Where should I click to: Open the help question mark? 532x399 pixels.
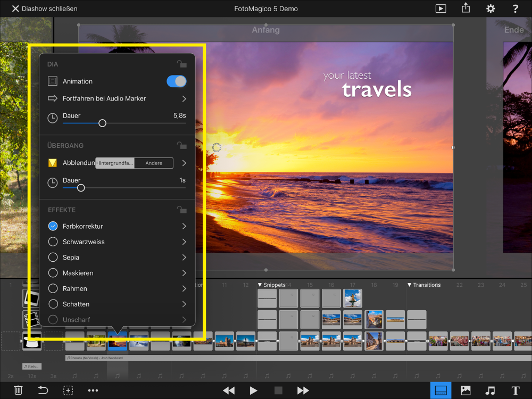(515, 9)
